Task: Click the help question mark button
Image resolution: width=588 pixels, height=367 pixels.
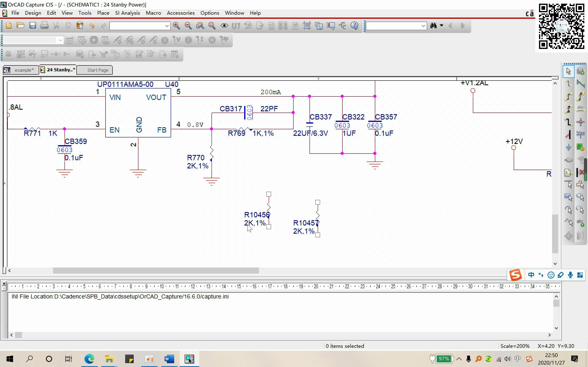Action: [x=354, y=26]
